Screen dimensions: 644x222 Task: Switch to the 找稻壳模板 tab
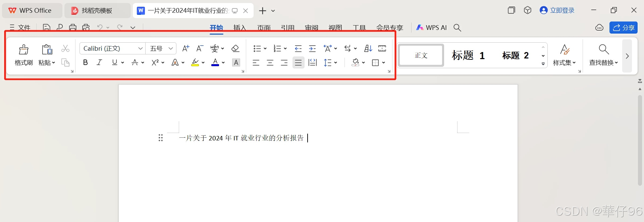pyautogui.click(x=97, y=11)
